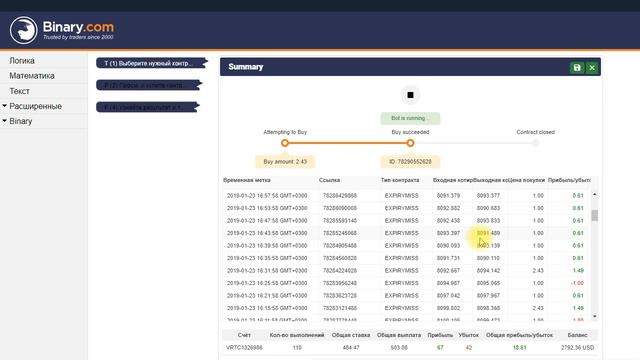Click the account number VRTC1328986

[x=244, y=348]
